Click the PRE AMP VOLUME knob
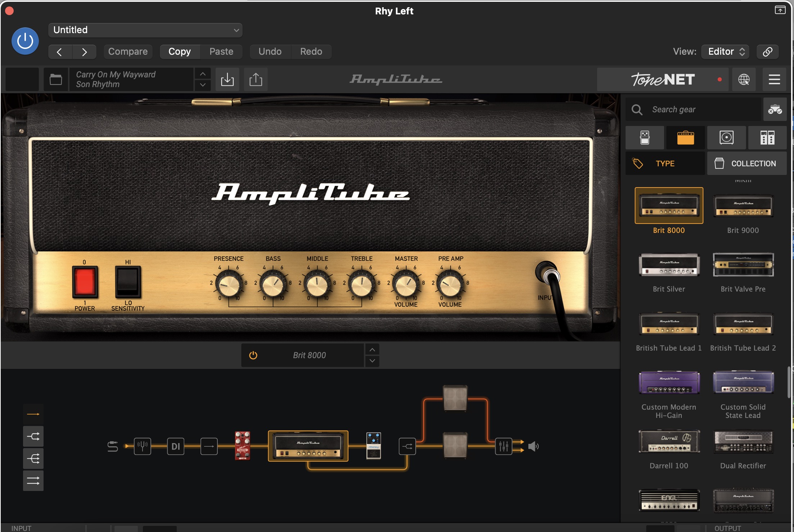 point(450,284)
